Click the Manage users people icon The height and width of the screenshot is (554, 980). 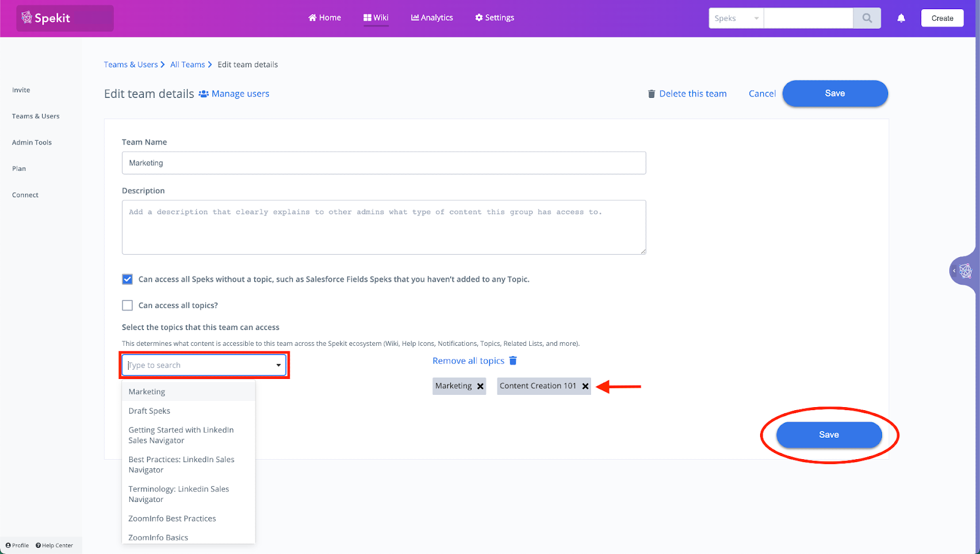tap(204, 94)
